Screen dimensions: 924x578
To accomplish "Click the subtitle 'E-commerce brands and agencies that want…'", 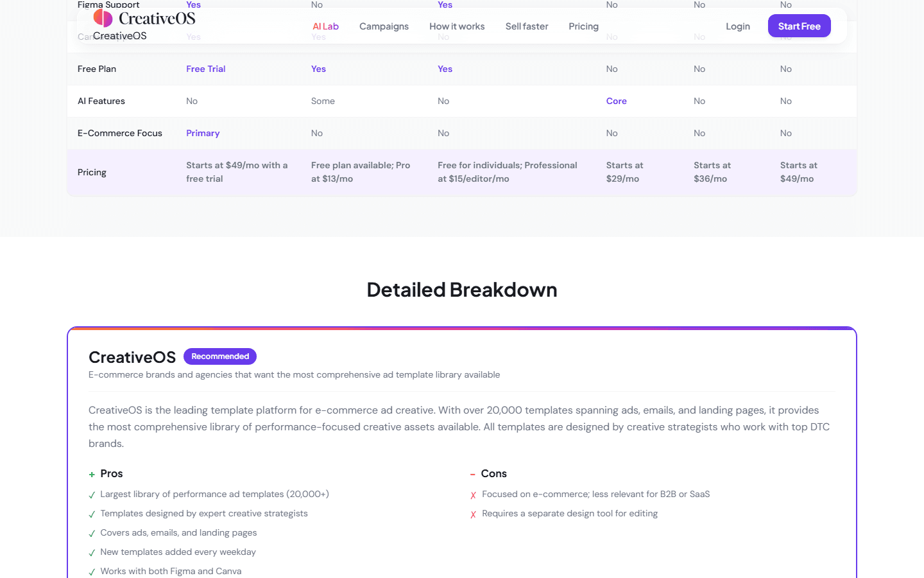I will (295, 374).
